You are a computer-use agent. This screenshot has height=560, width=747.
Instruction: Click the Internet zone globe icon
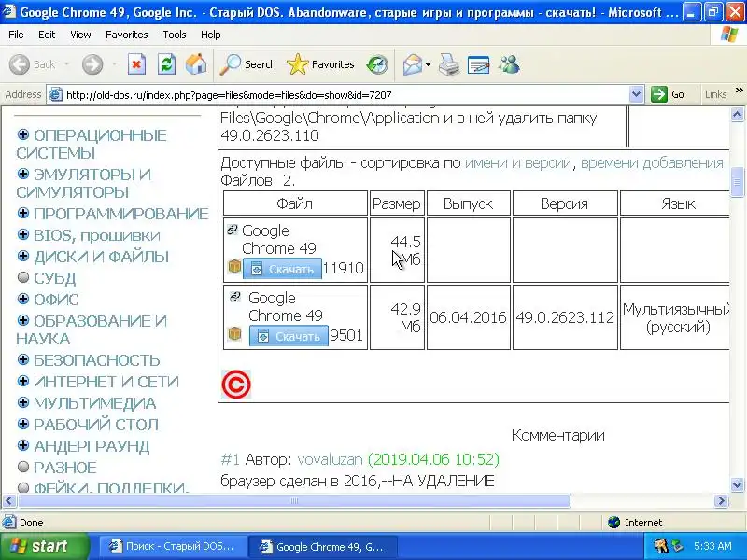613,523
